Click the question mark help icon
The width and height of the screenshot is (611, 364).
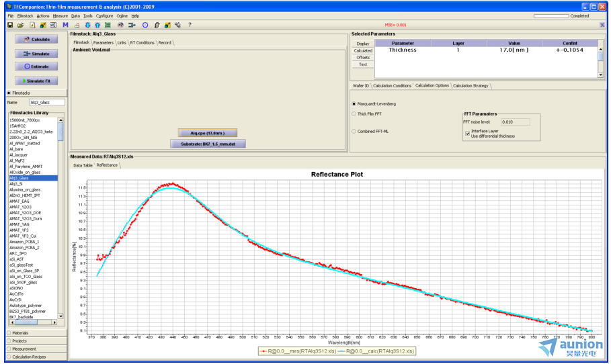tap(190, 25)
